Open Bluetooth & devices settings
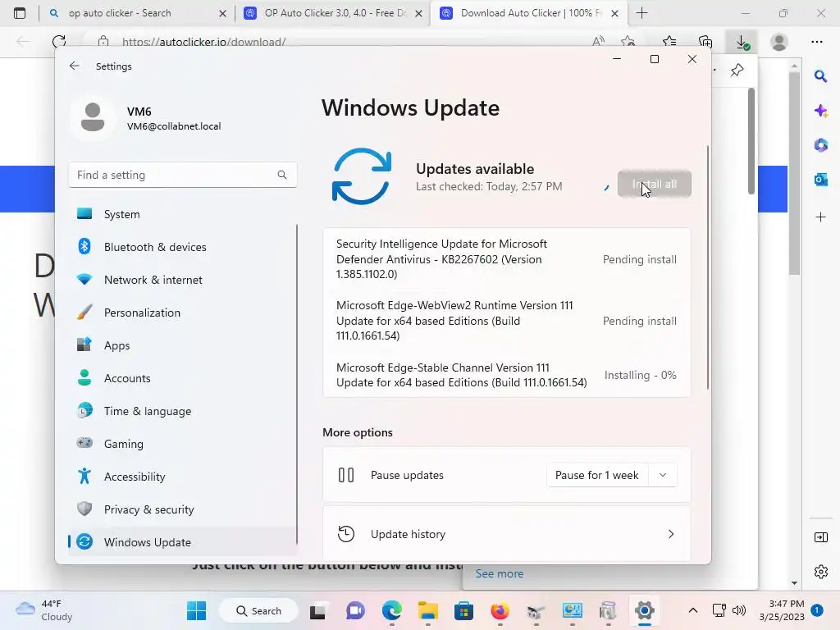Screen dimensions: 840x630 182,247
